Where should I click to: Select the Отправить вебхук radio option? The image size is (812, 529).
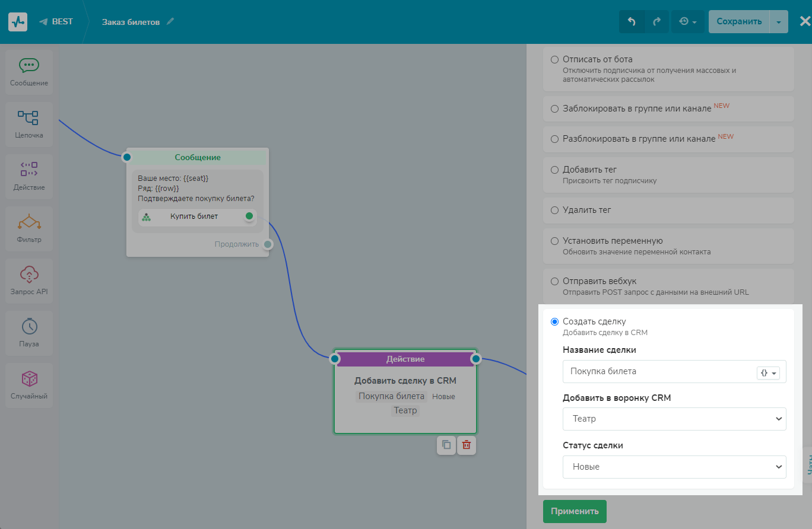point(554,281)
